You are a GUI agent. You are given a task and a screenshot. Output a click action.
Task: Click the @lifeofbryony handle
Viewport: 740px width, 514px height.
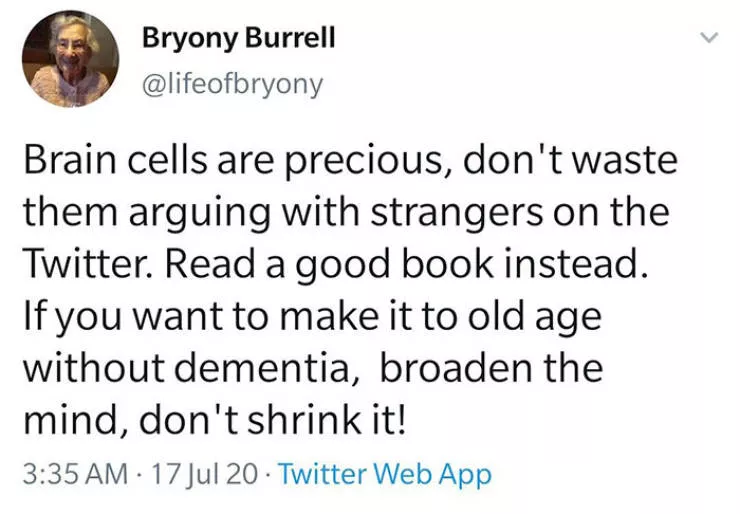coord(233,85)
